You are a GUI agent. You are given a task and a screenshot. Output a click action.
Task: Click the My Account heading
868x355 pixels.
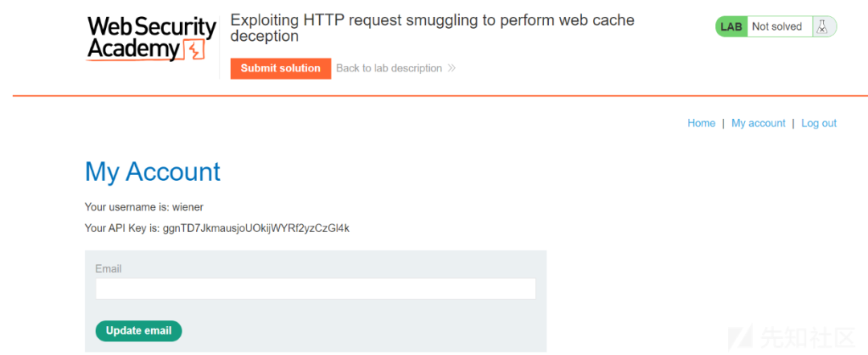(153, 172)
